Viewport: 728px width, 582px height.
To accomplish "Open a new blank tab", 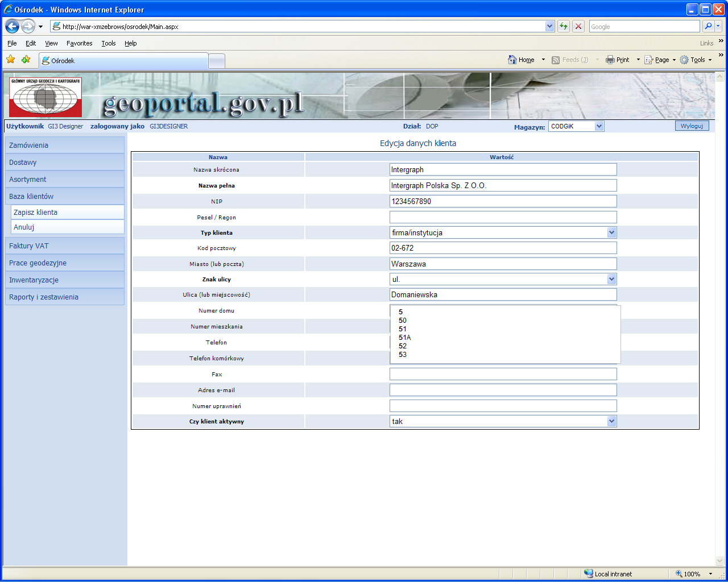I will (217, 61).
